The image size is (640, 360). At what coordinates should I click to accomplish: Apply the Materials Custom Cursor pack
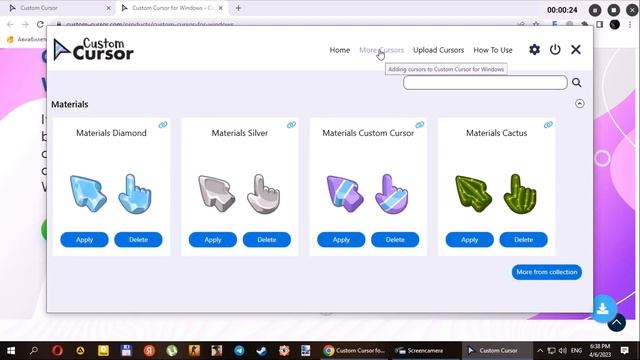(x=341, y=240)
